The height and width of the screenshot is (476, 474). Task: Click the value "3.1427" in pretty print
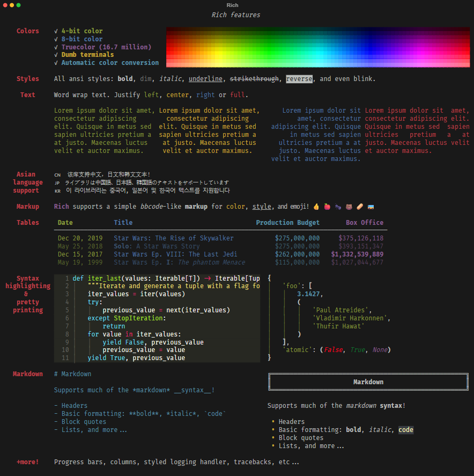click(x=308, y=294)
